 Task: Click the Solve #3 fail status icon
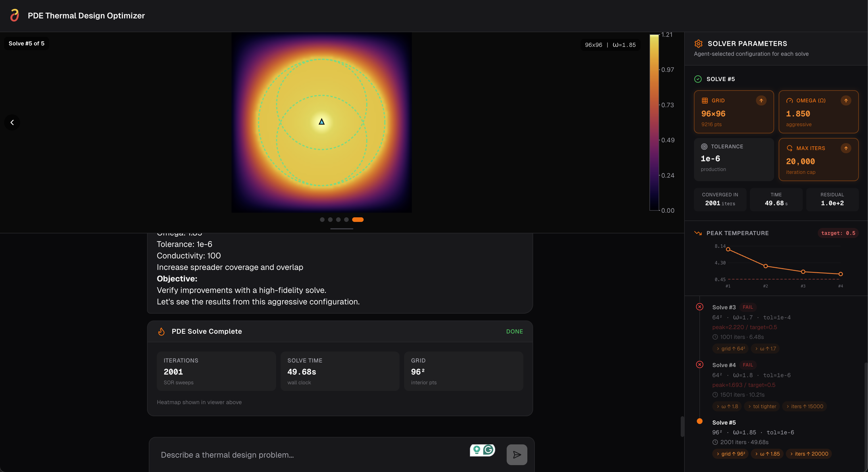[699, 307]
